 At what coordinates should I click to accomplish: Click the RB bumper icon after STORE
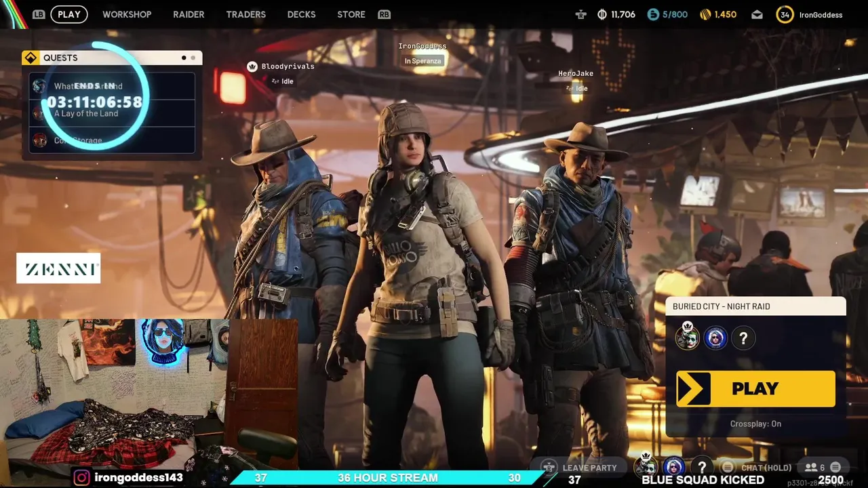384,14
